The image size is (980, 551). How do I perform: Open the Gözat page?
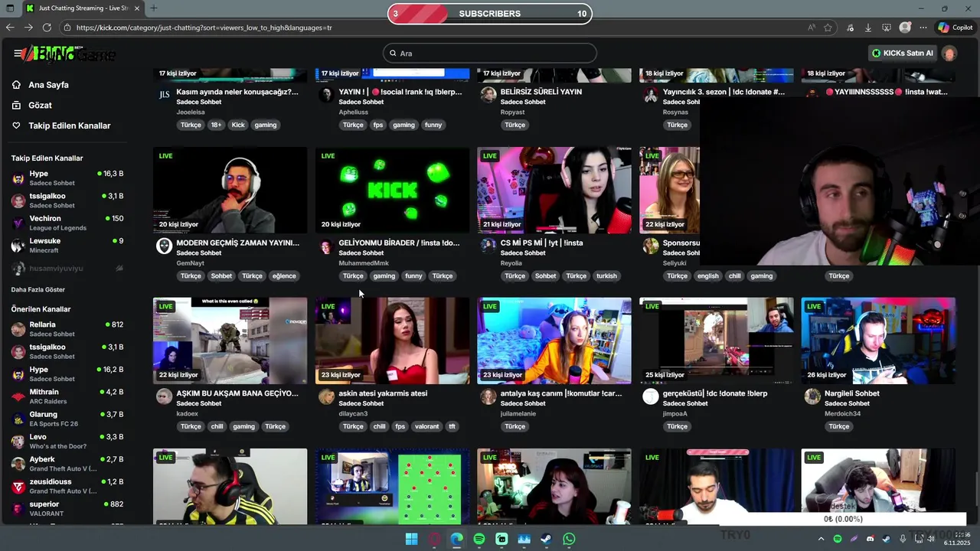pyautogui.click(x=40, y=105)
